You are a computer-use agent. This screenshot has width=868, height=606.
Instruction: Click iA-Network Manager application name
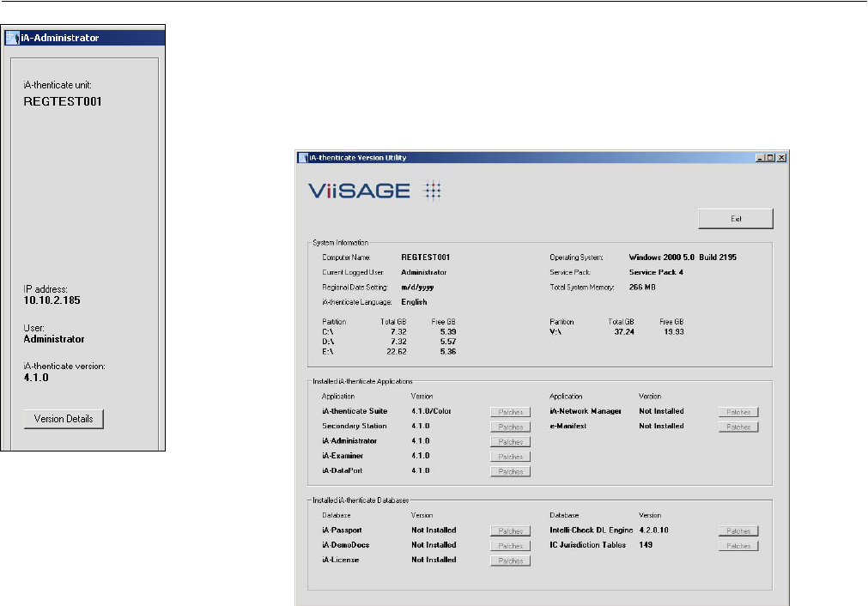[x=586, y=411]
